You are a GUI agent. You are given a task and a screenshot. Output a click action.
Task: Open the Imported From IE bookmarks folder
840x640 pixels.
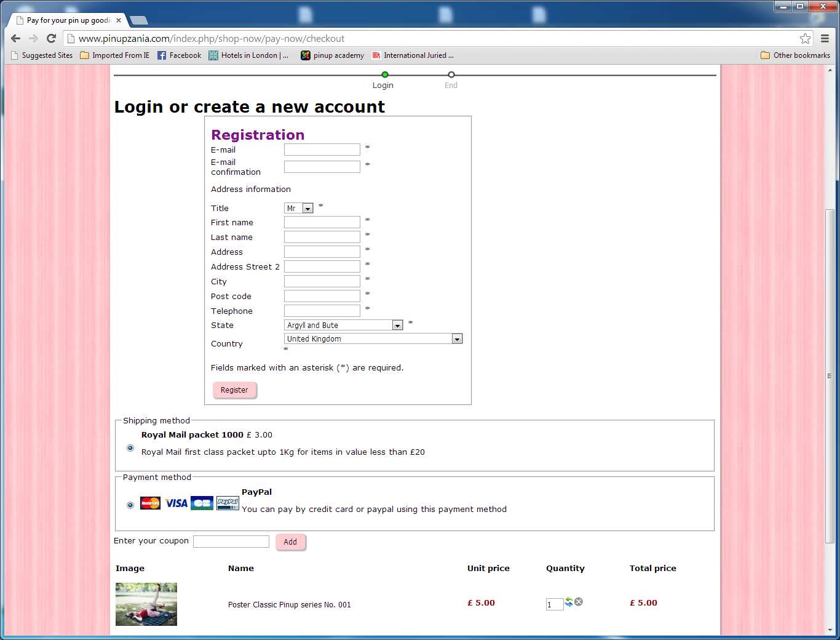115,55
